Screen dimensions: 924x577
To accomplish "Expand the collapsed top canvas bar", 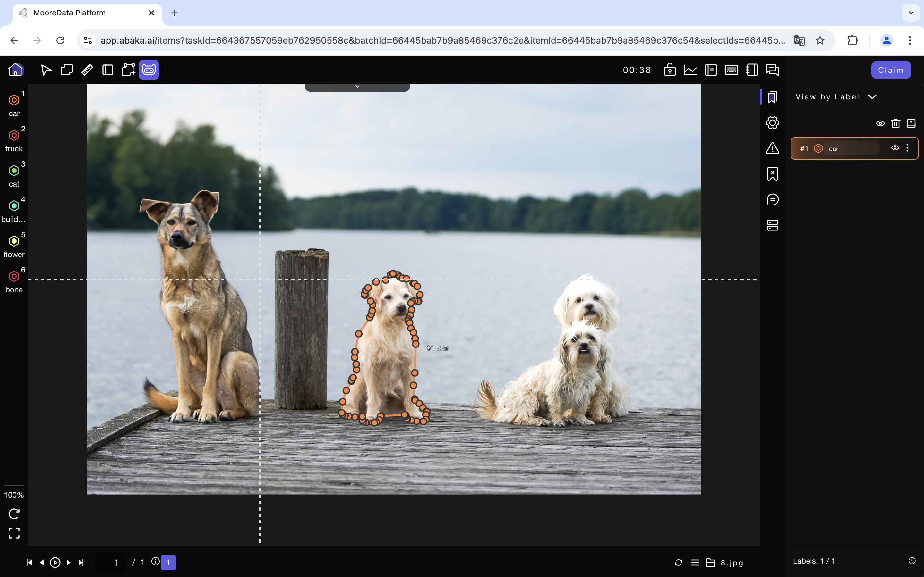I will point(357,87).
